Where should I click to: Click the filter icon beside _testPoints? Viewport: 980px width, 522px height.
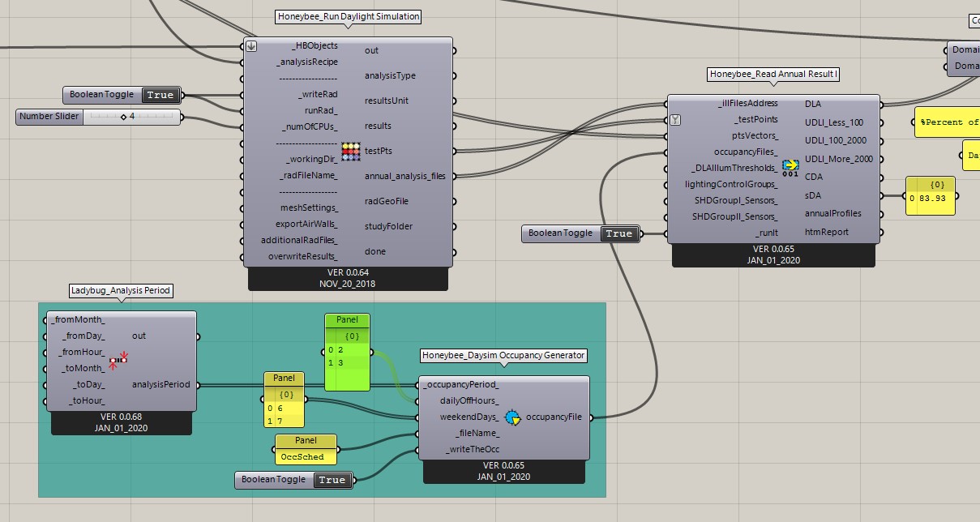coord(675,120)
